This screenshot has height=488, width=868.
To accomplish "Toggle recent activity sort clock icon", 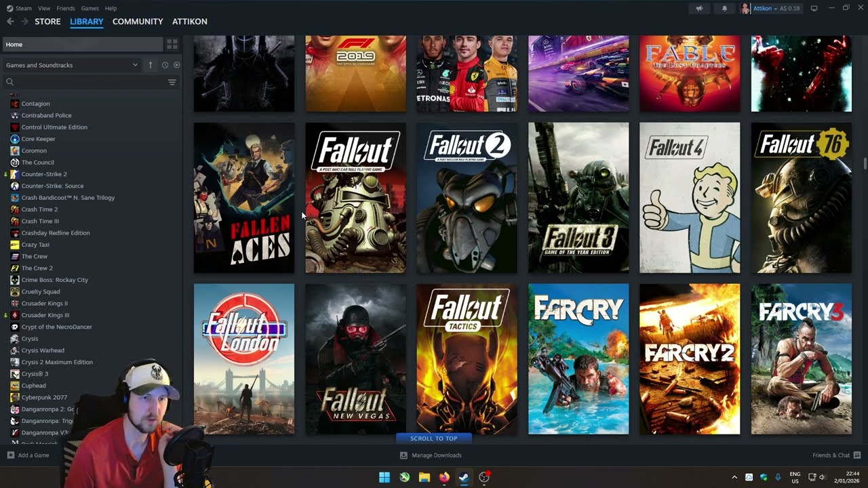I will click(165, 65).
